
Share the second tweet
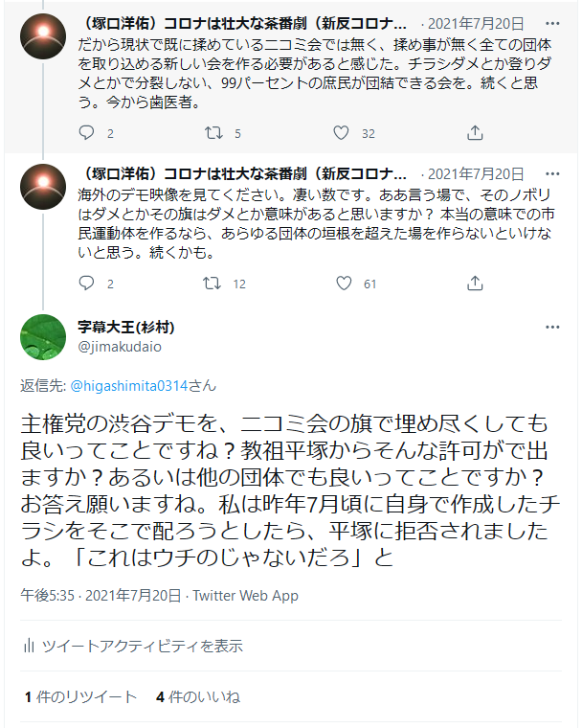(475, 283)
